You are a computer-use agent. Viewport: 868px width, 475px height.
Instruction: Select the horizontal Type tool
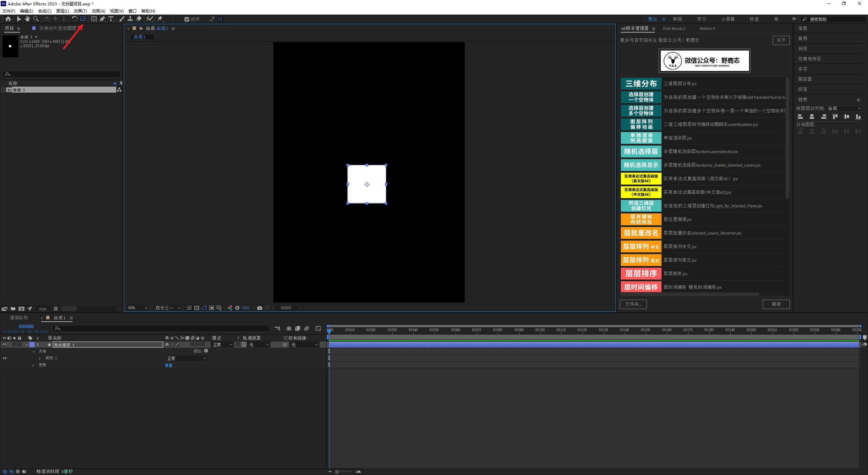(x=111, y=19)
